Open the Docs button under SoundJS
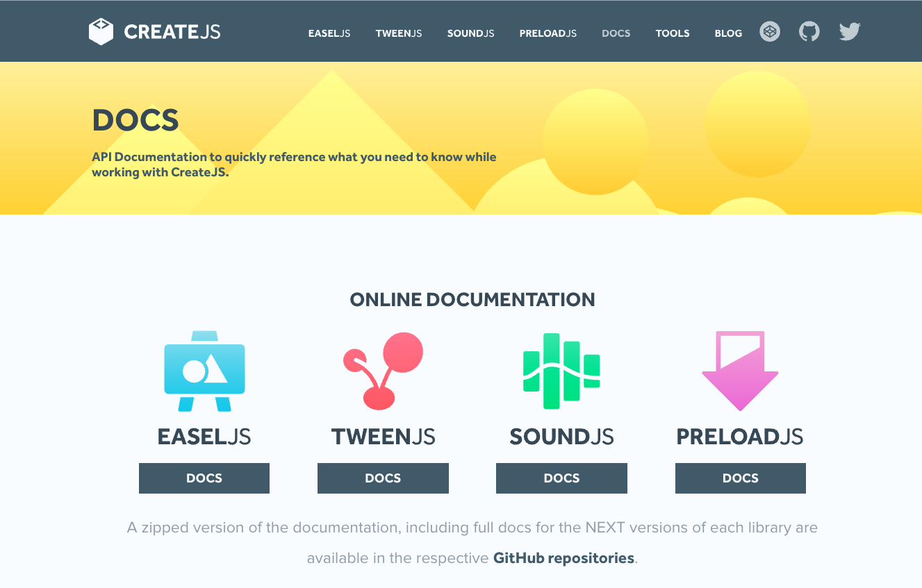The image size is (922, 588). (561, 478)
